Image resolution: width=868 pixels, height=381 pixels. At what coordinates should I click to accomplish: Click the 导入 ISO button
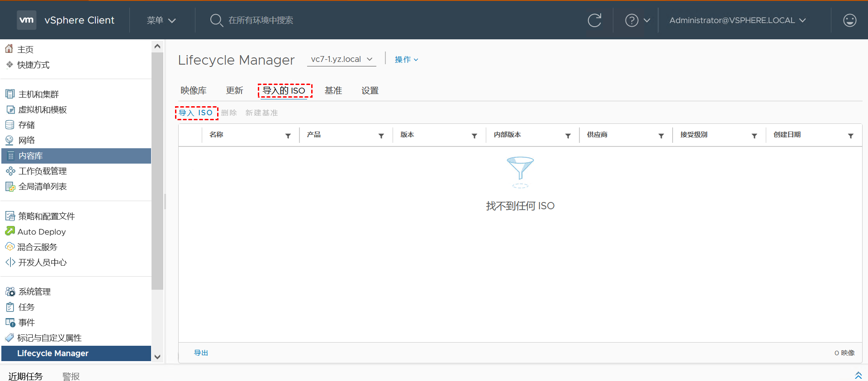[196, 113]
